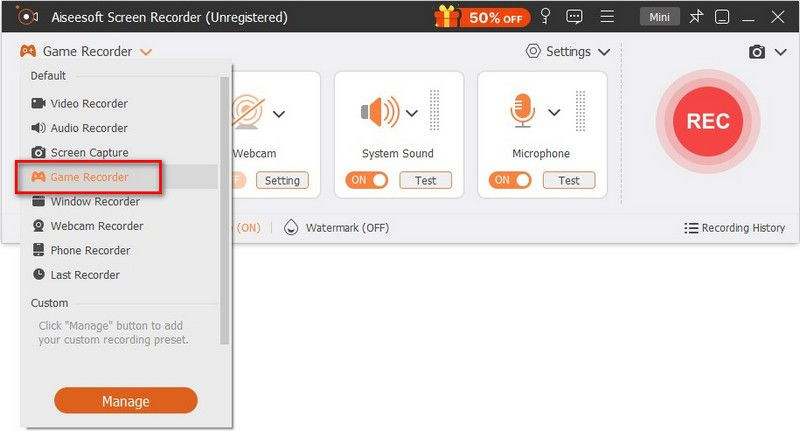Turn off the System Sound toggle

coord(366,181)
